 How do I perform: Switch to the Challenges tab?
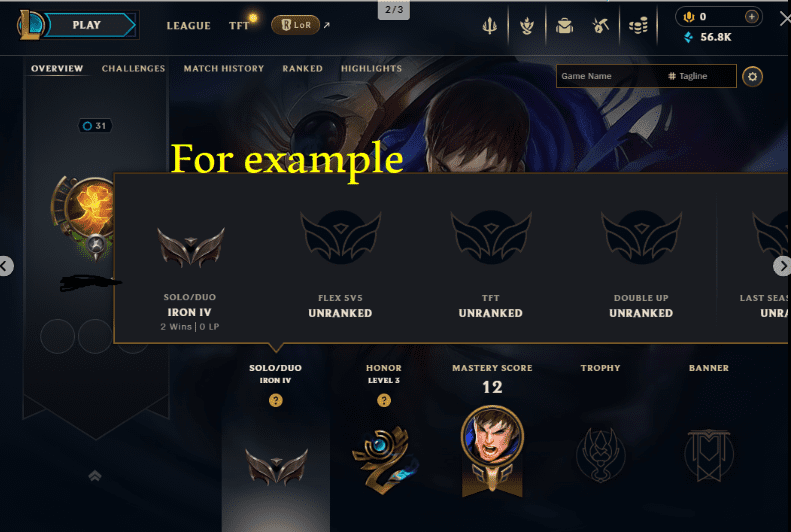133,69
